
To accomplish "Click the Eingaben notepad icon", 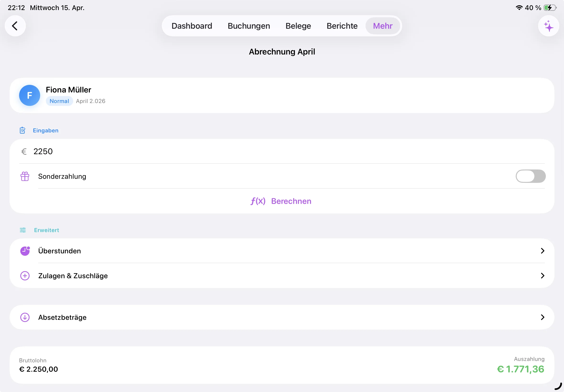I will 23,130.
